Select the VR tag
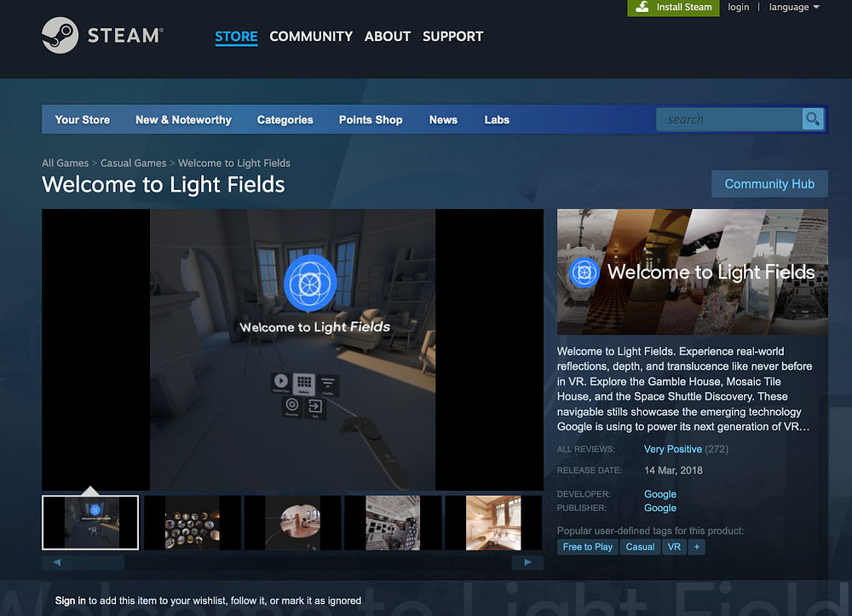The width and height of the screenshot is (852, 616). click(x=674, y=546)
